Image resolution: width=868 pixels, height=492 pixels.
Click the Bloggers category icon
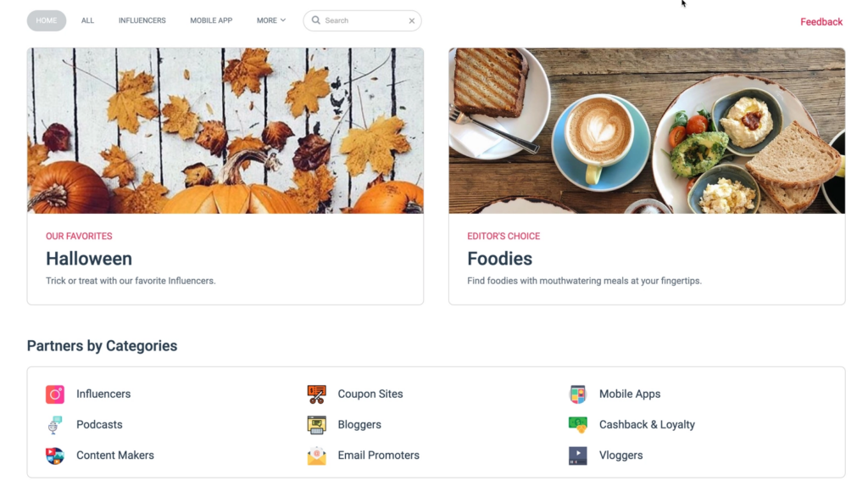pyautogui.click(x=316, y=424)
